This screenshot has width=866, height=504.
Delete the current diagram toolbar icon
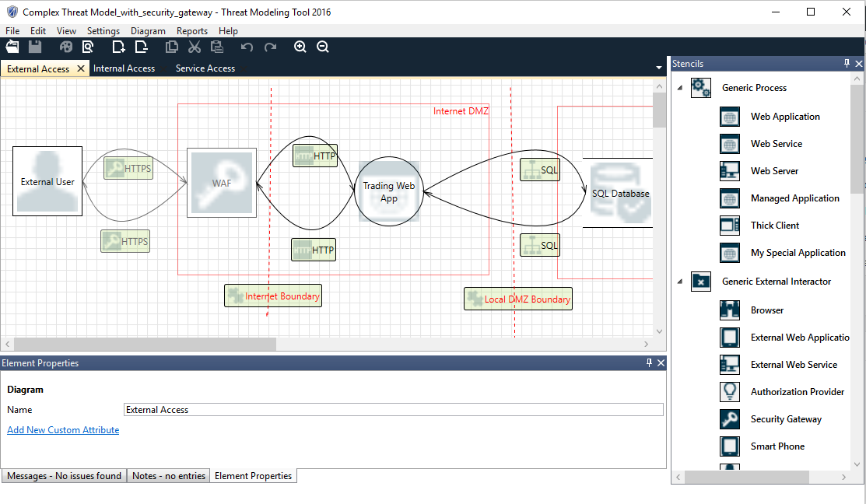click(142, 47)
